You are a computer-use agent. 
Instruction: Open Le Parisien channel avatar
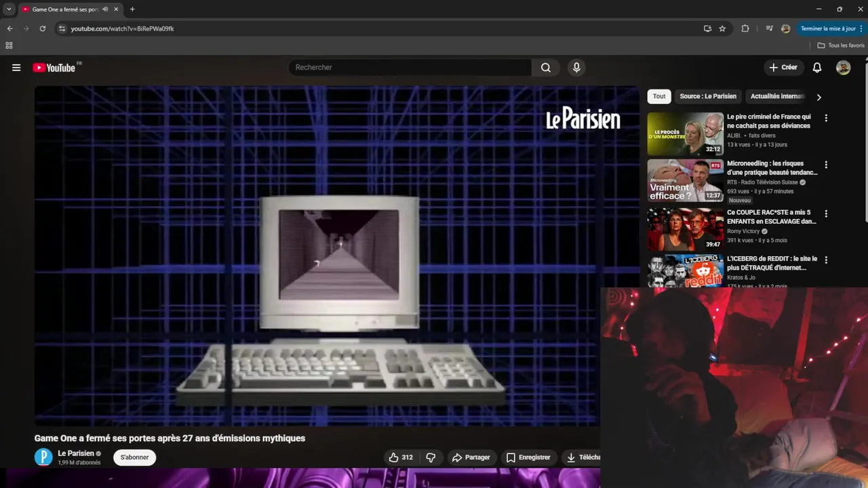point(43,457)
